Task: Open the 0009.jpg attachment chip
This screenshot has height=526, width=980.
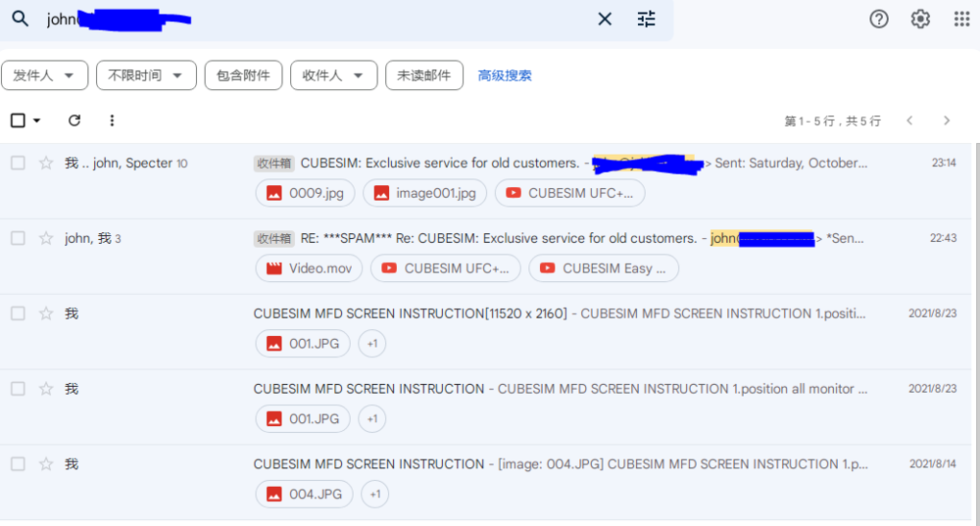Action: point(305,193)
